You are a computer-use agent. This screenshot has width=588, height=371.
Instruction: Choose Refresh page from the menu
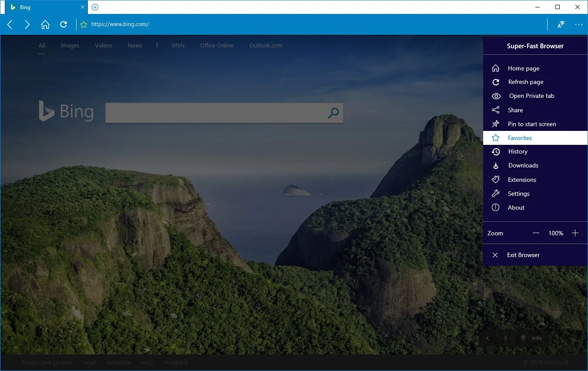pos(535,82)
